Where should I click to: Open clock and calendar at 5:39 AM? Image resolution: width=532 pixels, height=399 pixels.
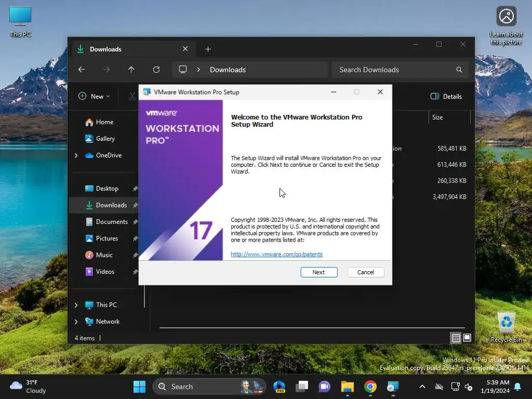pyautogui.click(x=495, y=387)
